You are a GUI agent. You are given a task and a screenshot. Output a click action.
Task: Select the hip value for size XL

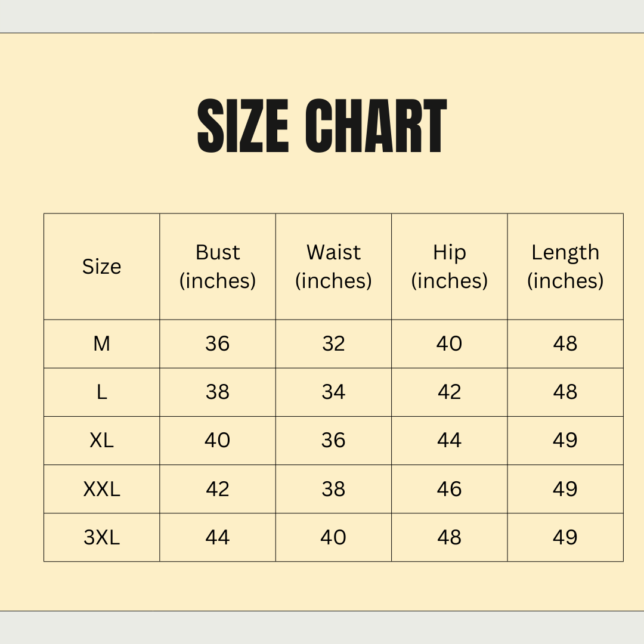click(x=449, y=441)
